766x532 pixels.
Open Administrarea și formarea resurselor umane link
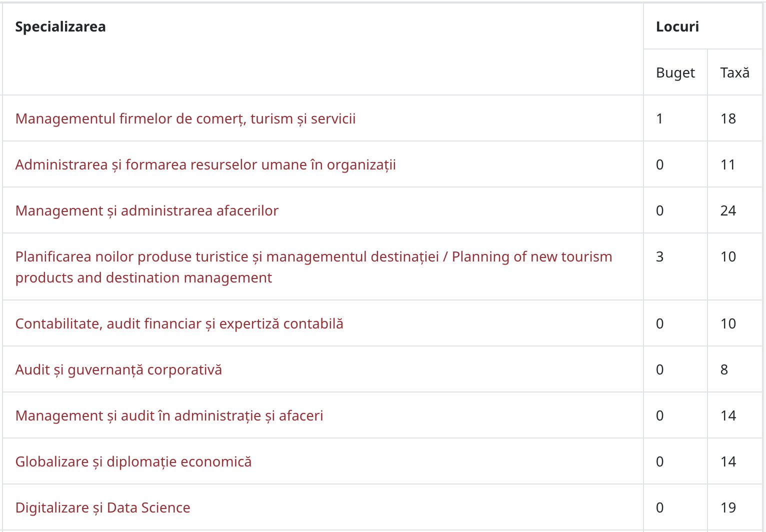pos(205,164)
